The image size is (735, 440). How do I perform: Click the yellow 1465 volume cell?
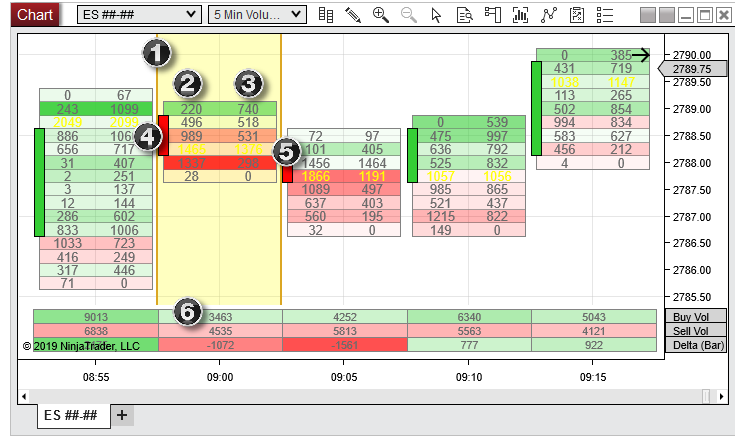point(192,149)
